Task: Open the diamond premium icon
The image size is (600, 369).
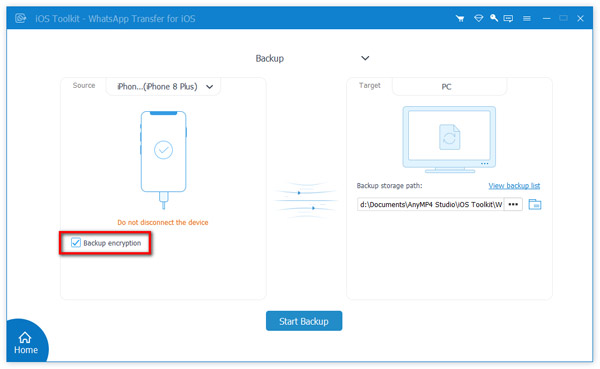Action: click(x=478, y=18)
